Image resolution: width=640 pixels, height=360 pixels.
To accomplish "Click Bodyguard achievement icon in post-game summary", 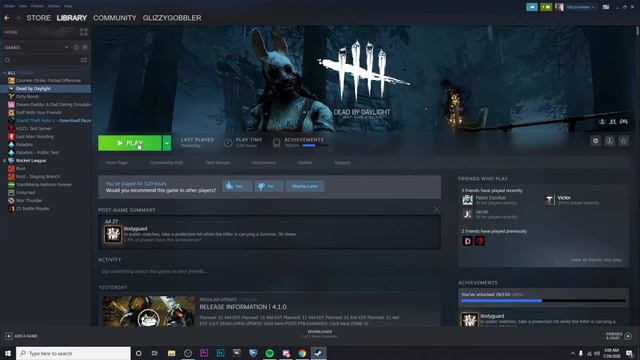I will [113, 234].
